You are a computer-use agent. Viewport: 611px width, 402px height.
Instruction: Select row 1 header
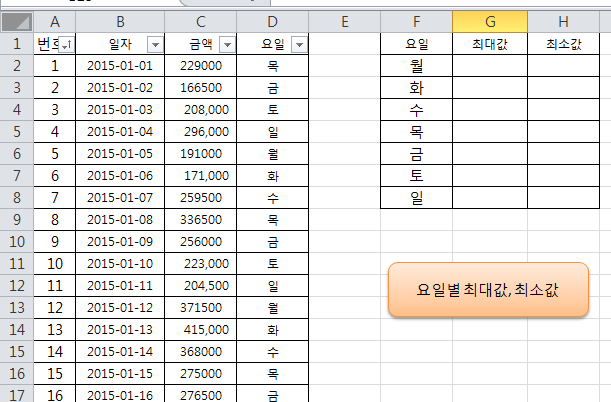17,44
